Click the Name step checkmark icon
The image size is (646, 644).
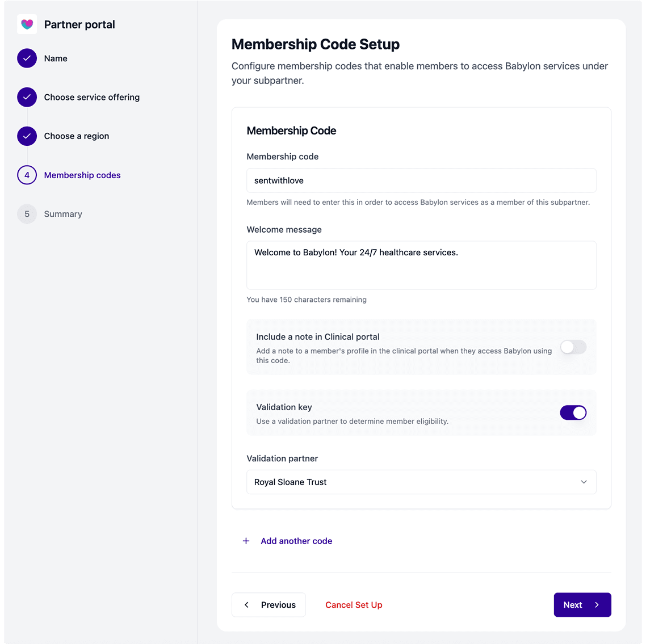[27, 58]
